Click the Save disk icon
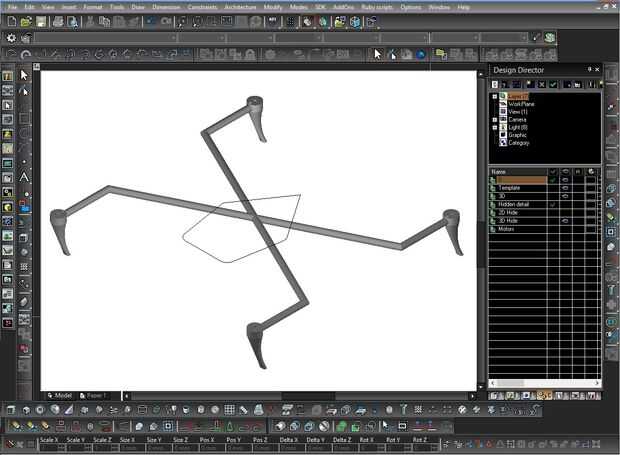Viewport: 620px width, 455px height. click(41, 21)
